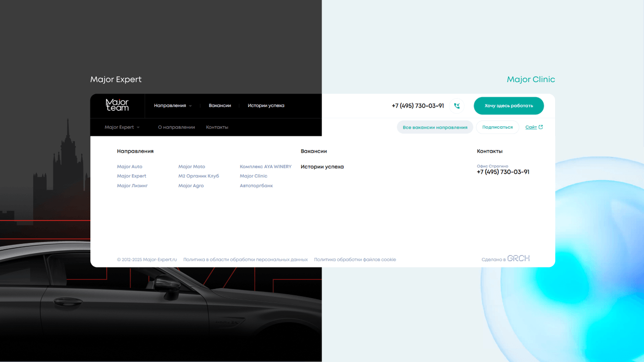Click the Контакты heading in the footer
644x362 pixels.
(490, 151)
